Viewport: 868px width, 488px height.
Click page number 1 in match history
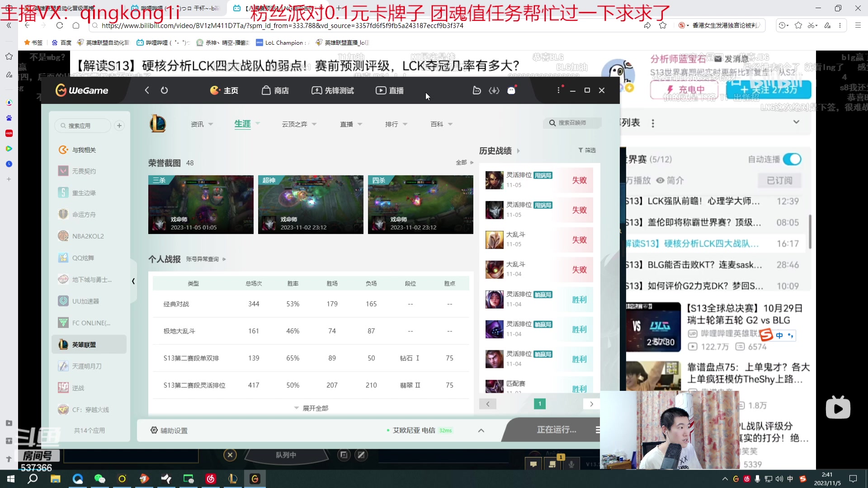click(x=540, y=404)
